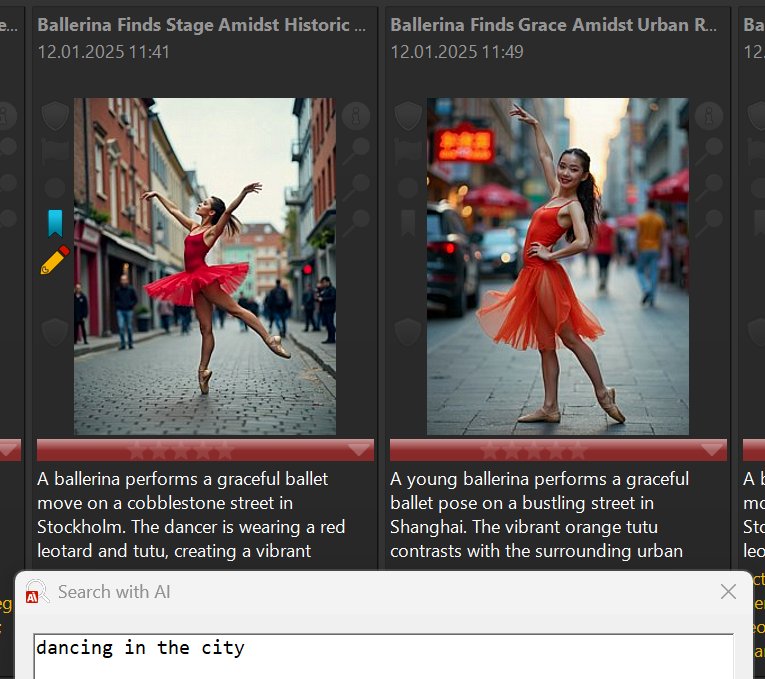
Task: Click lower shield icon on Shanghai ballerina card
Action: click(x=408, y=333)
